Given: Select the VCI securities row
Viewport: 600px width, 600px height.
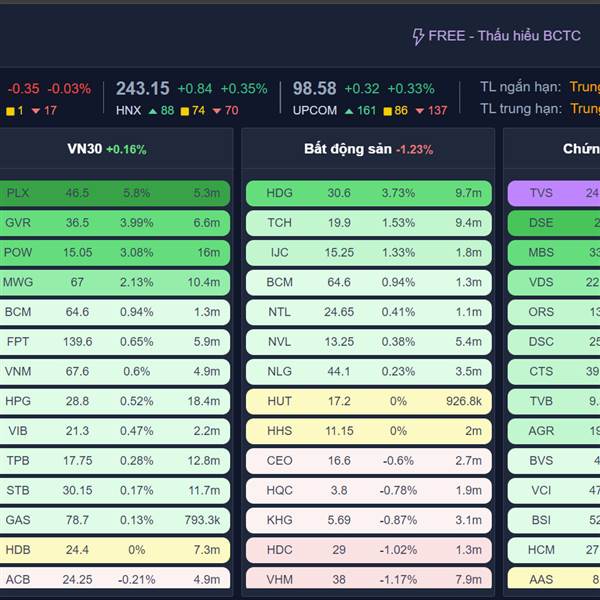Looking at the screenshot, I should pyautogui.click(x=554, y=491).
